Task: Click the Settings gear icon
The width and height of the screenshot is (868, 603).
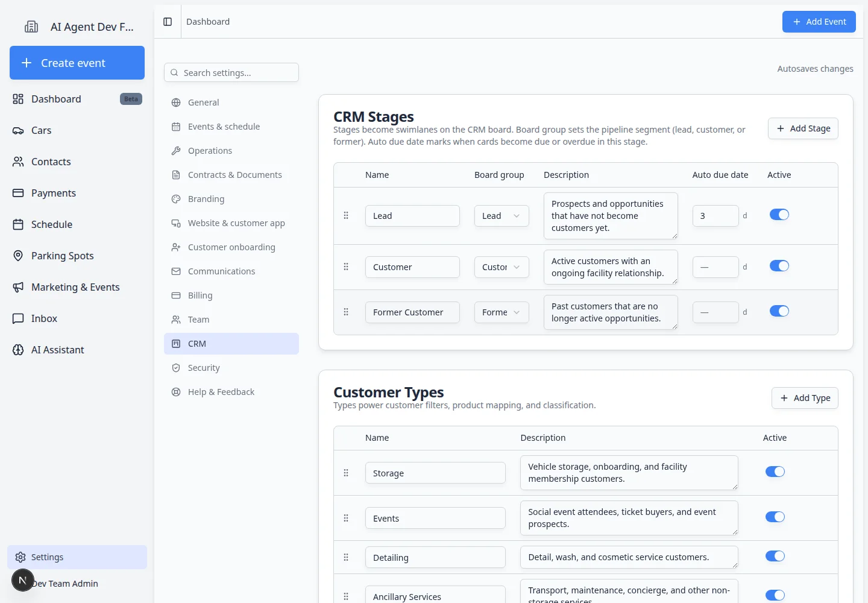Action: 20,557
